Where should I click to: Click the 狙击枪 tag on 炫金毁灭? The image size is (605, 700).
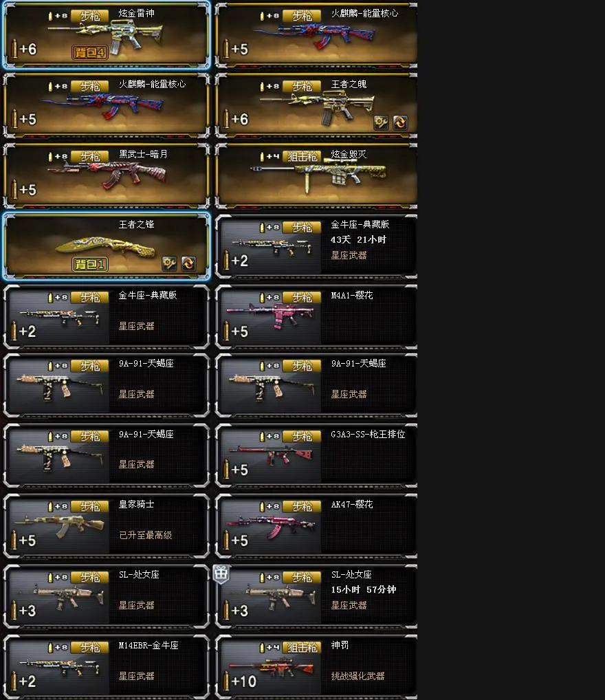[302, 157]
